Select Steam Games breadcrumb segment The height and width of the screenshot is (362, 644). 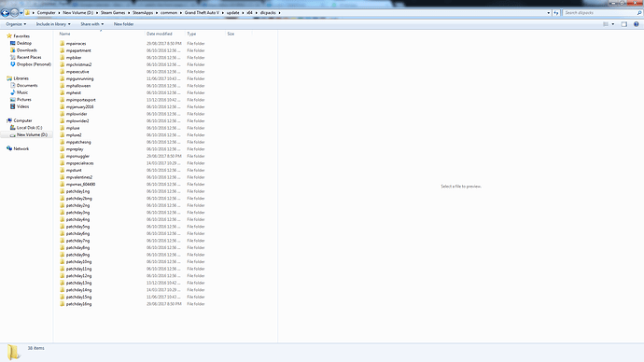(x=113, y=13)
